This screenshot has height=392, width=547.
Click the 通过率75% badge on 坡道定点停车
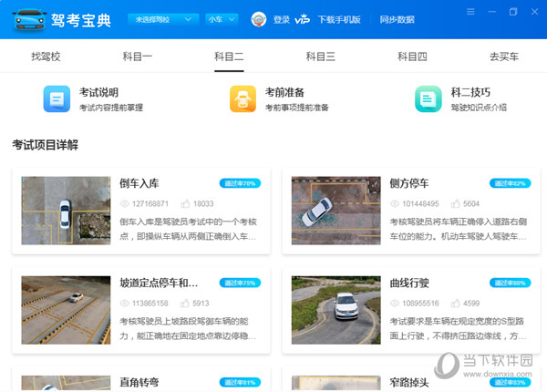click(x=240, y=283)
